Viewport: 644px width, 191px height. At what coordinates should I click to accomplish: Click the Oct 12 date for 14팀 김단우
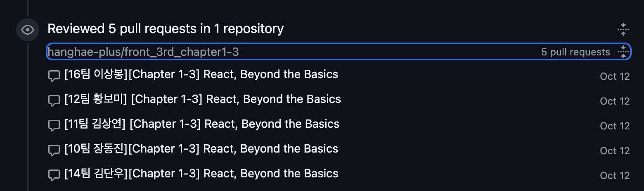tap(615, 176)
